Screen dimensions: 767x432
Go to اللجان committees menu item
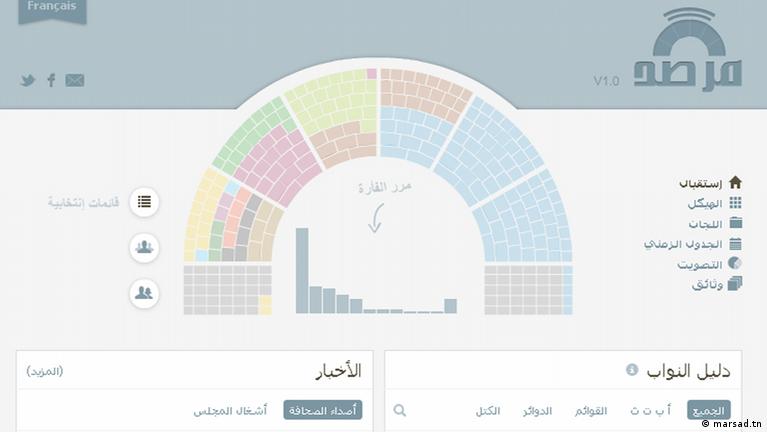716,223
